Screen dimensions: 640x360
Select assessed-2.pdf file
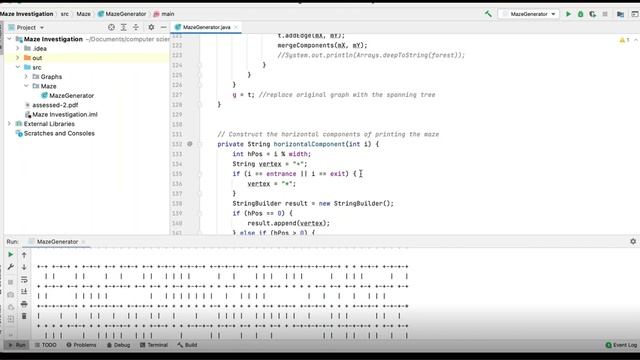(x=55, y=105)
